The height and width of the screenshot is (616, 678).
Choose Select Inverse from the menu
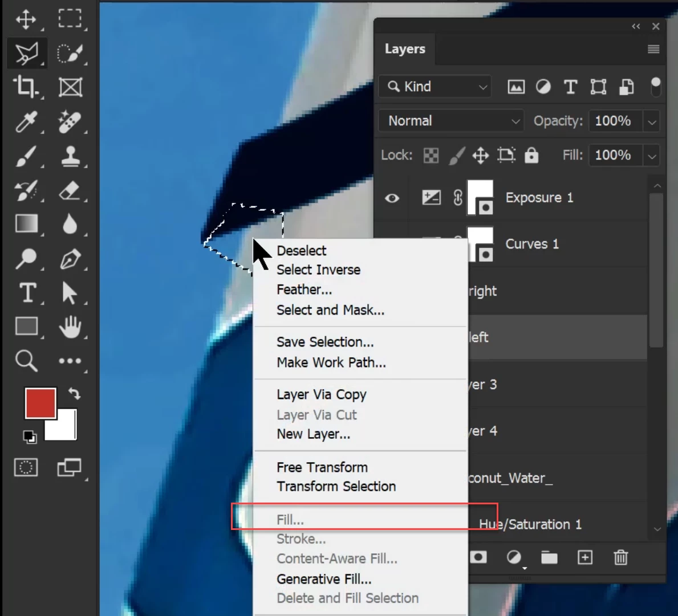click(318, 270)
